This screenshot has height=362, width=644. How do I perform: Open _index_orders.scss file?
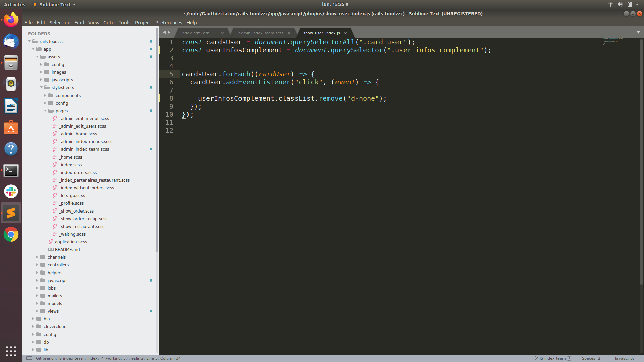78,172
